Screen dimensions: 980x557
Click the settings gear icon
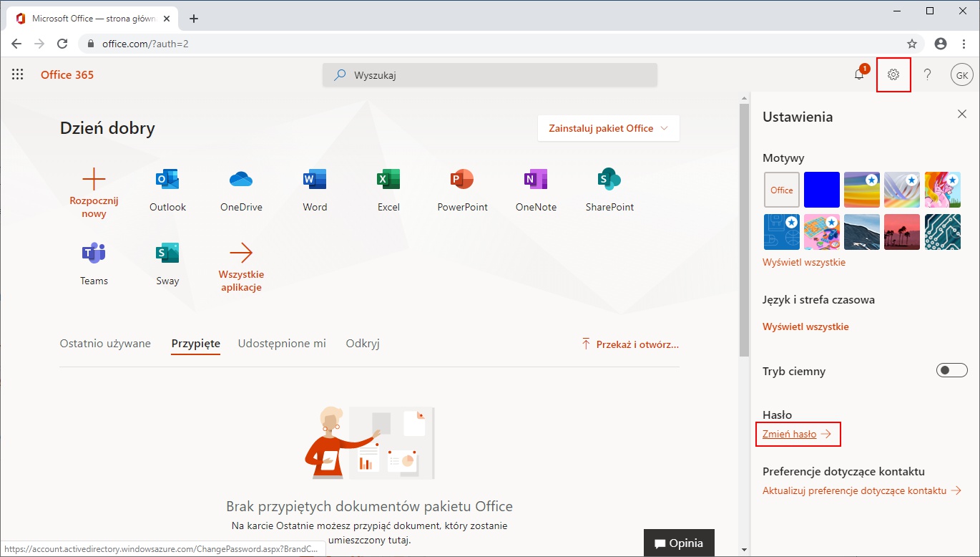point(893,74)
